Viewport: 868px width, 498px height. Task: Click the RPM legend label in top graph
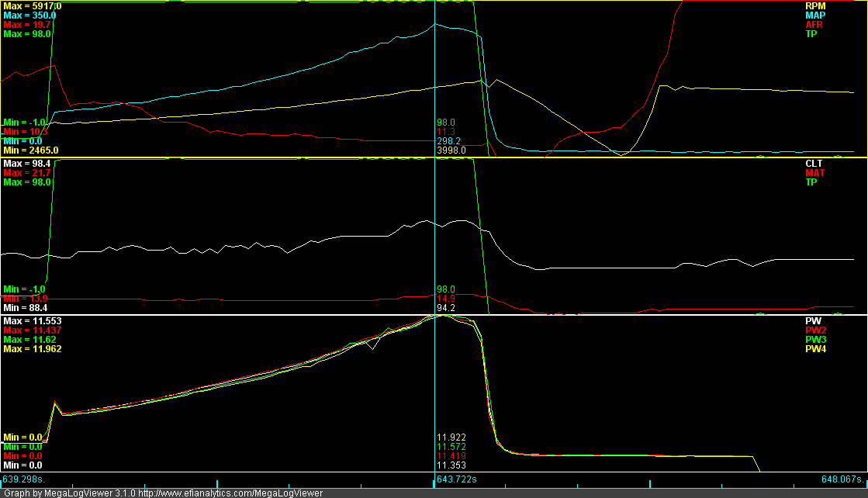[814, 5]
